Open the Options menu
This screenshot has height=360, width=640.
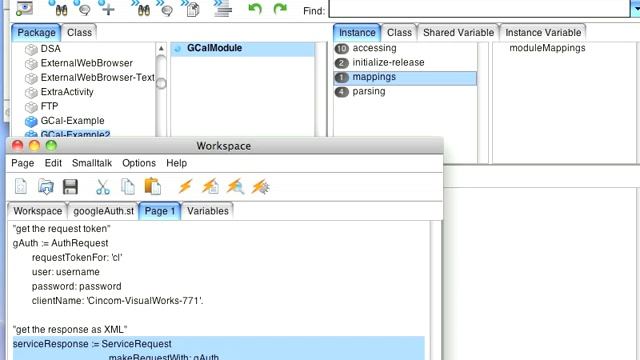139,163
